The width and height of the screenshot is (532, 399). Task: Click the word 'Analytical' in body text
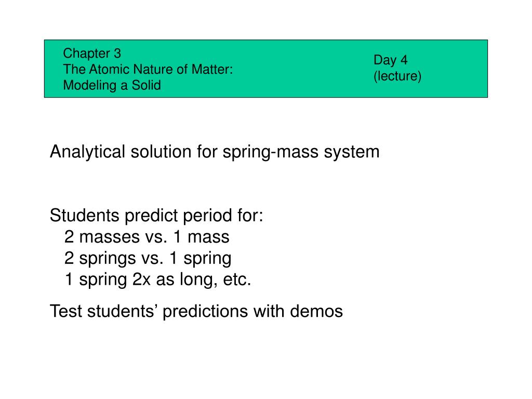pyautogui.click(x=87, y=152)
